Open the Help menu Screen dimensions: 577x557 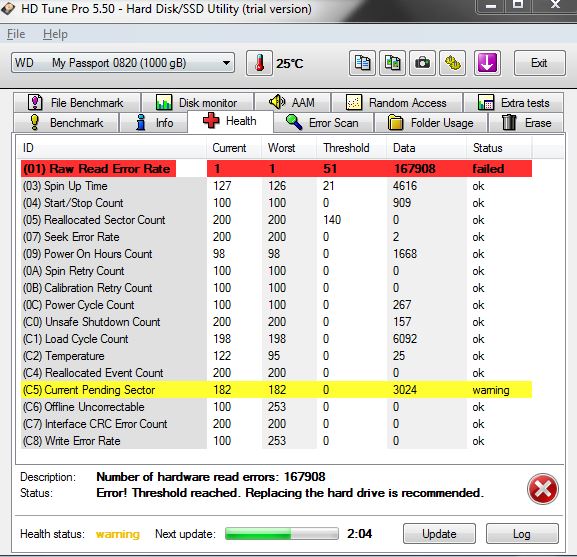55,34
